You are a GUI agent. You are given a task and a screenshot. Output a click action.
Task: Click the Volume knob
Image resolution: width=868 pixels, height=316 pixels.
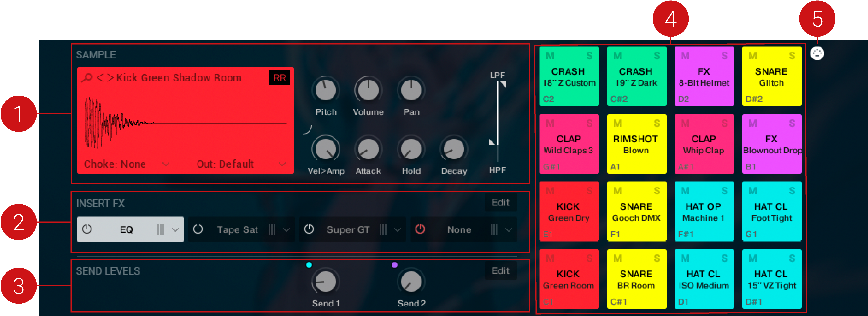tap(368, 90)
